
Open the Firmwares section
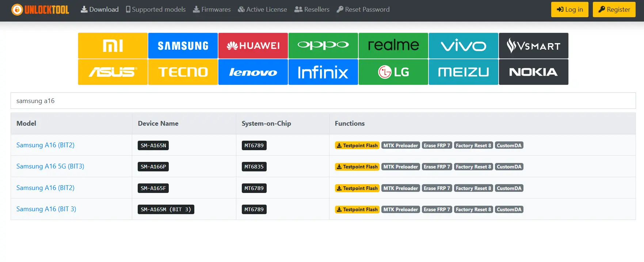coord(212,10)
